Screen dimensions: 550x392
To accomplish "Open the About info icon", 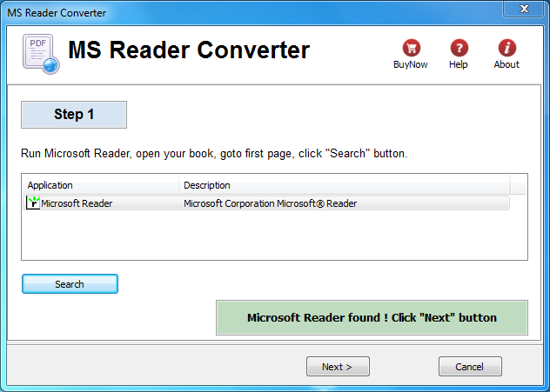I will tap(507, 48).
